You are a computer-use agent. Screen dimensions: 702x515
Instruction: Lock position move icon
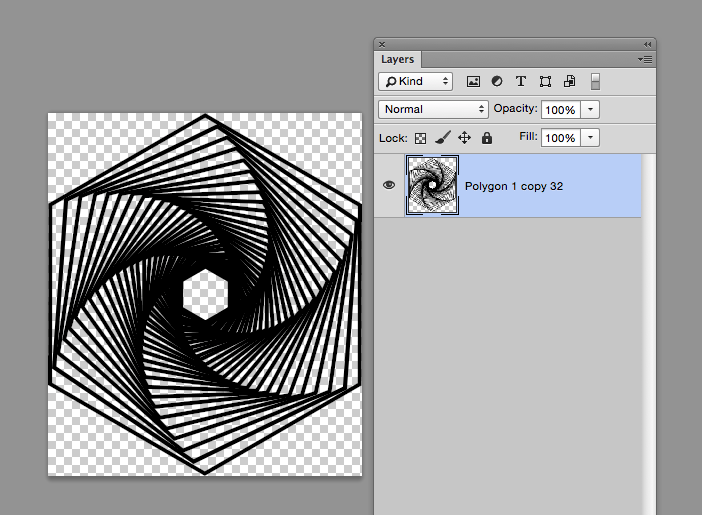point(465,138)
